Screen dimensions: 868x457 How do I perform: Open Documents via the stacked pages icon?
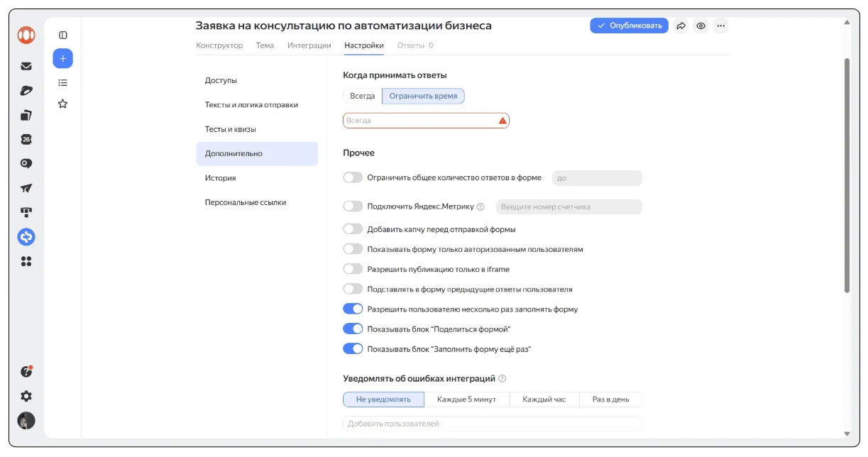pyautogui.click(x=26, y=114)
